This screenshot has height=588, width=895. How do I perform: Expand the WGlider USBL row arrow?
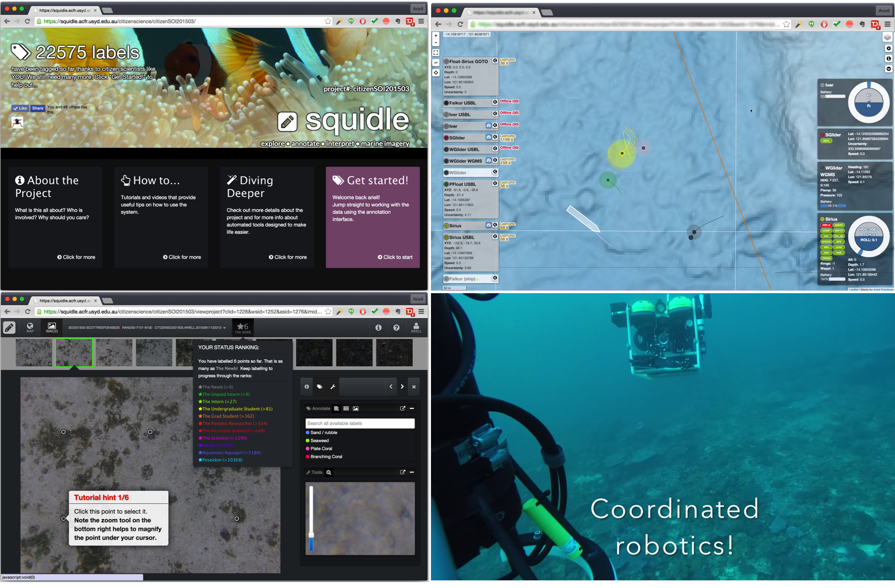pos(495,149)
